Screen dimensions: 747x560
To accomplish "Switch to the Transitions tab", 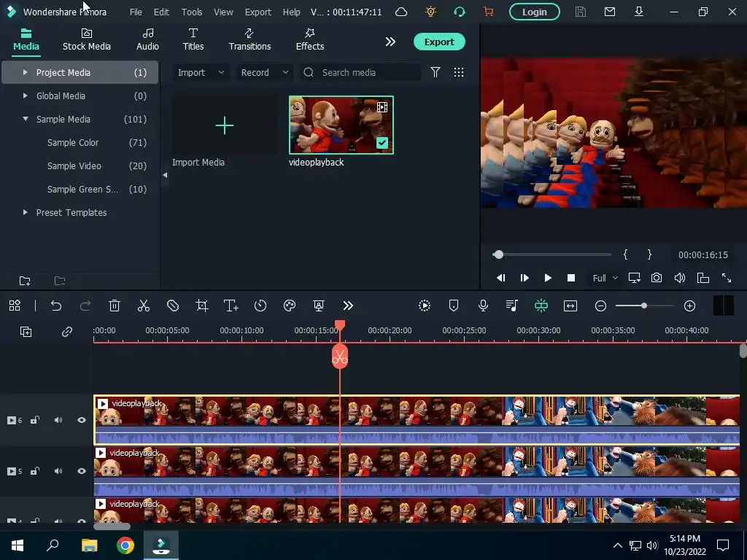I will point(249,39).
